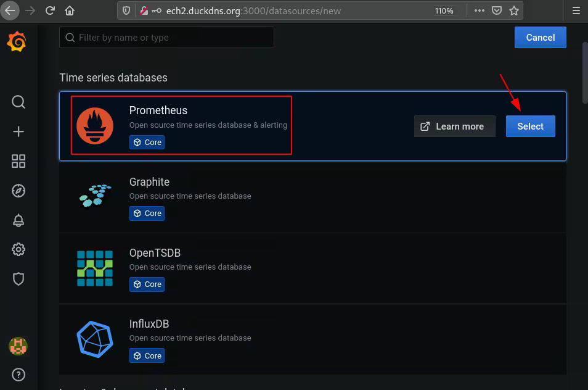
Task: Open the browser hamburger menu
Action: (576, 10)
